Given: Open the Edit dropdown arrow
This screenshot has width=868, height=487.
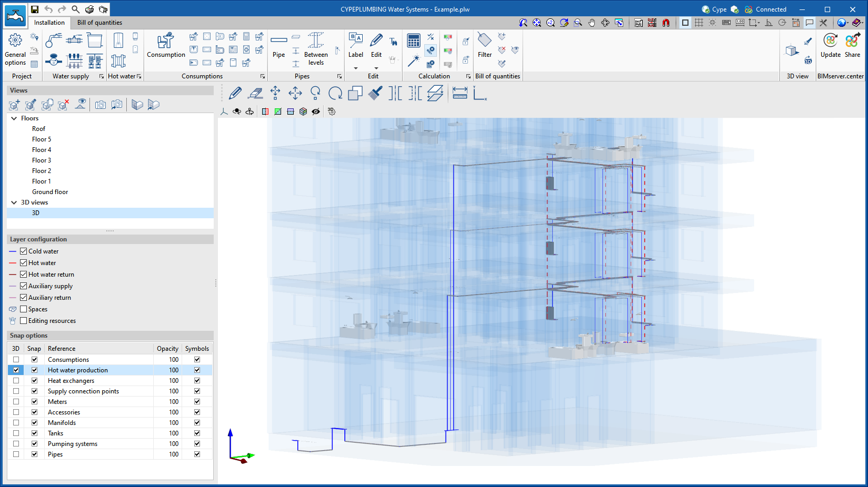Looking at the screenshot, I should coord(376,68).
